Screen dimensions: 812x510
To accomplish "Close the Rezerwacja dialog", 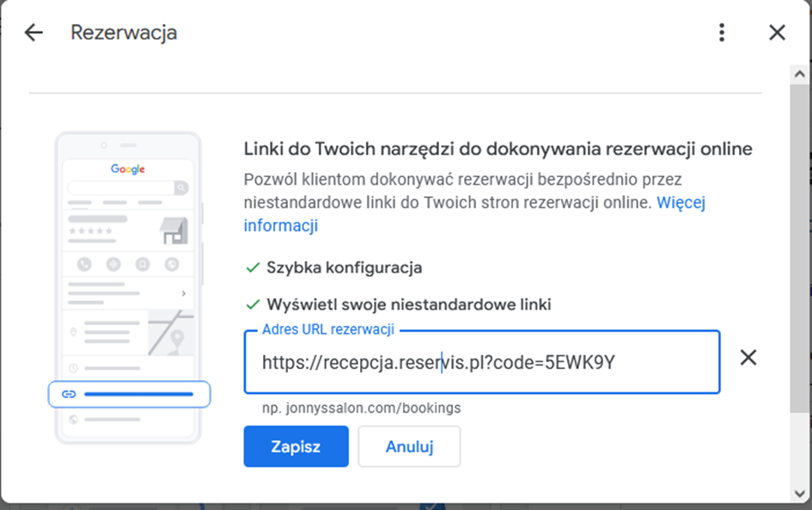I will [x=777, y=33].
